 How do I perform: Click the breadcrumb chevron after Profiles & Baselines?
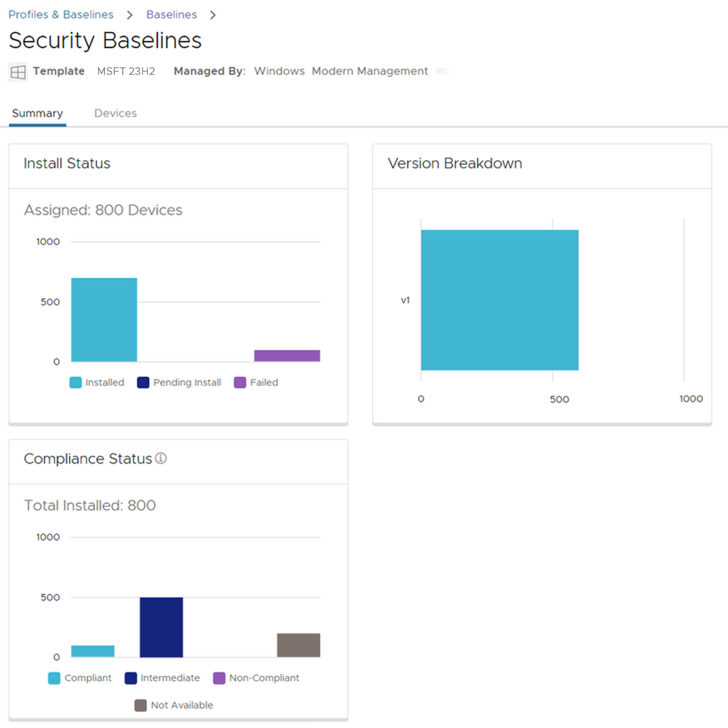click(x=129, y=14)
